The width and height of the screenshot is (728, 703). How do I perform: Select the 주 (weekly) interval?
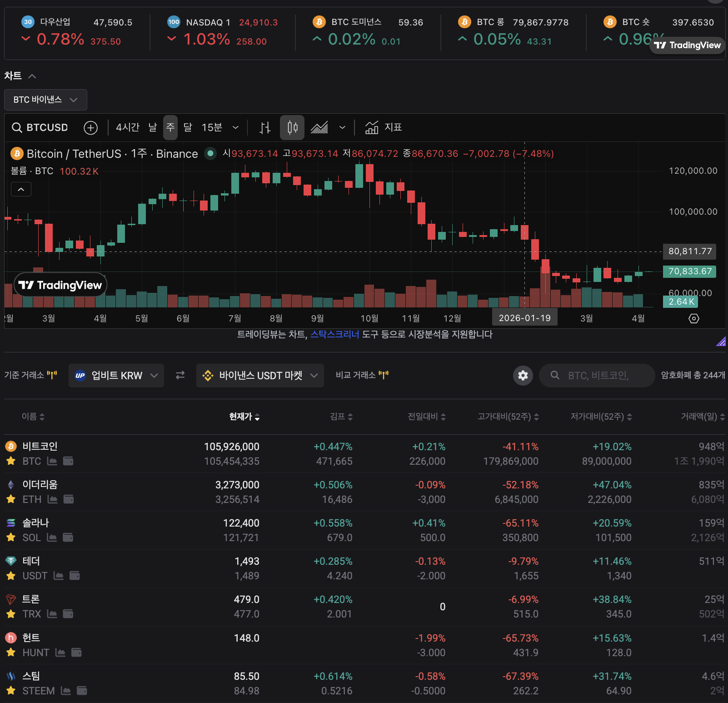pos(170,127)
